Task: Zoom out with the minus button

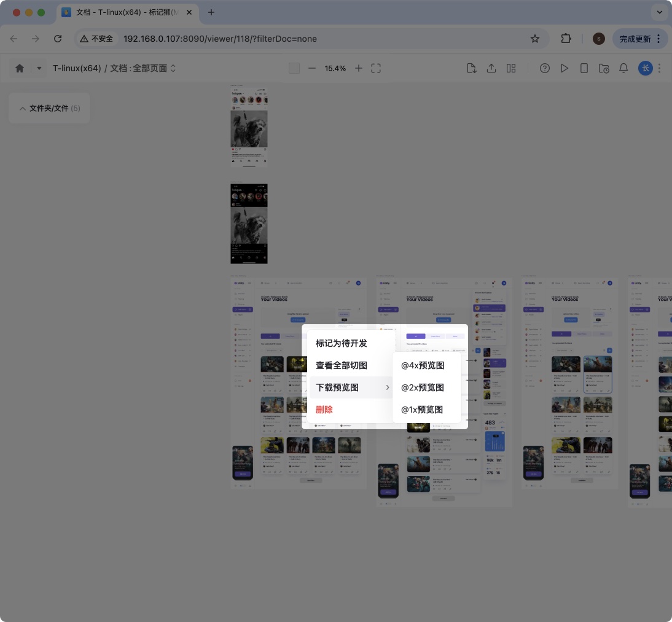Action: [x=312, y=68]
